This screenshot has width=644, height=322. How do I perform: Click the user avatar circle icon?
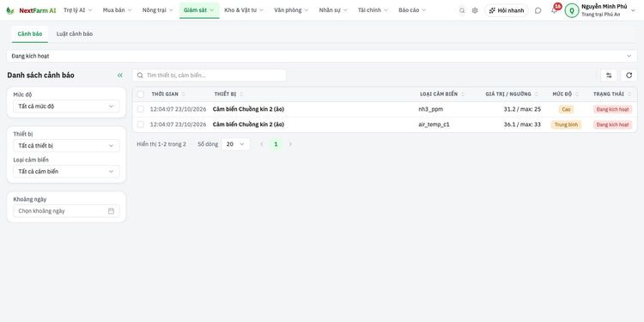pos(572,10)
